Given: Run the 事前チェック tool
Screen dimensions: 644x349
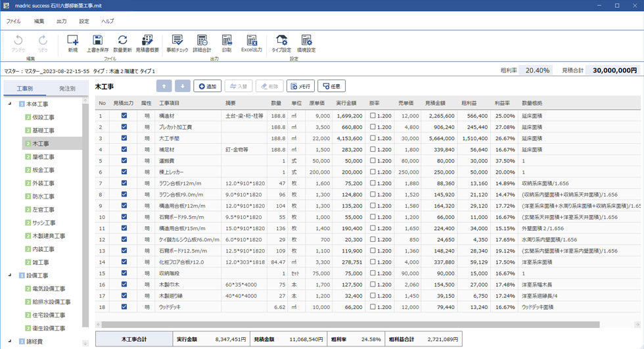Looking at the screenshot, I should pyautogui.click(x=177, y=40).
